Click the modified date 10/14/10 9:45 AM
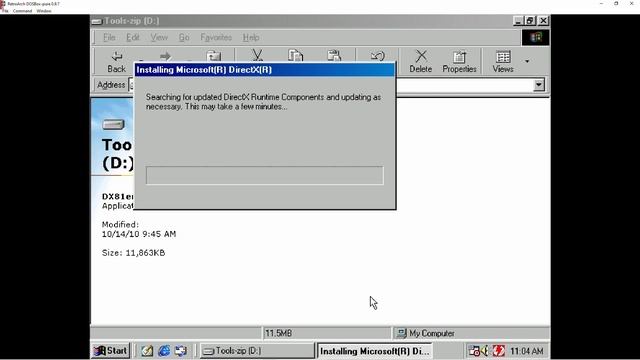This screenshot has width=640, height=360. tap(139, 234)
